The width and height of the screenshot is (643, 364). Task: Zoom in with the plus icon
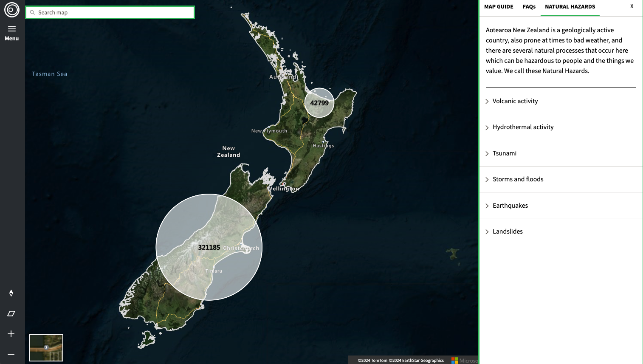tap(11, 334)
